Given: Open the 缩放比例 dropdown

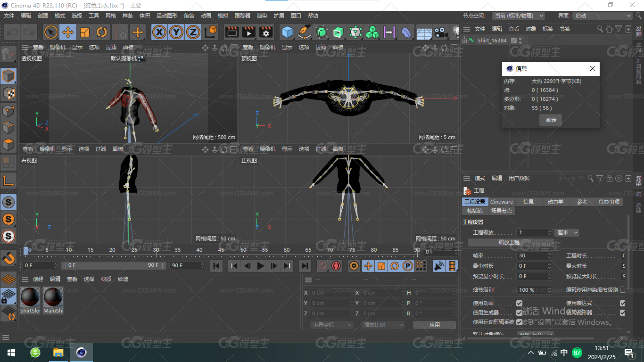Looking at the screenshot, I should click(383, 325).
